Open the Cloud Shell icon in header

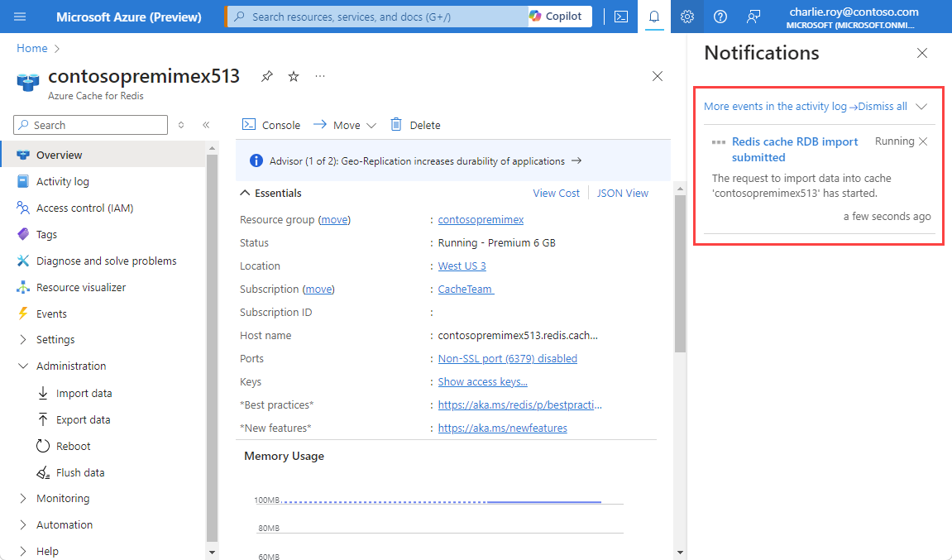(620, 17)
